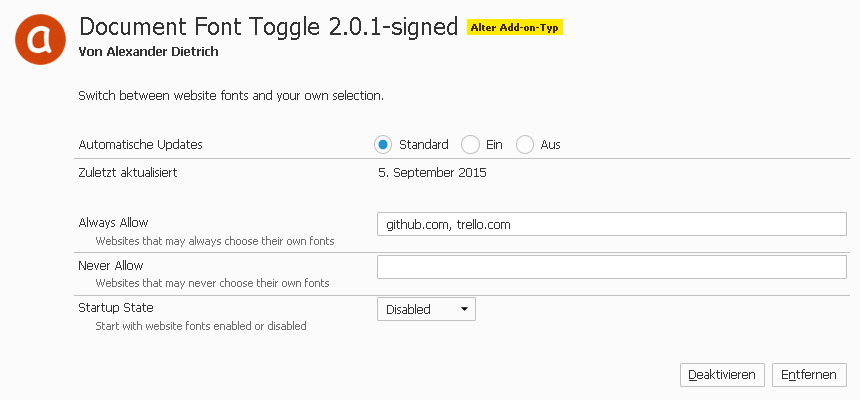Open the Startup State dropdown
860x400 pixels.
(426, 309)
